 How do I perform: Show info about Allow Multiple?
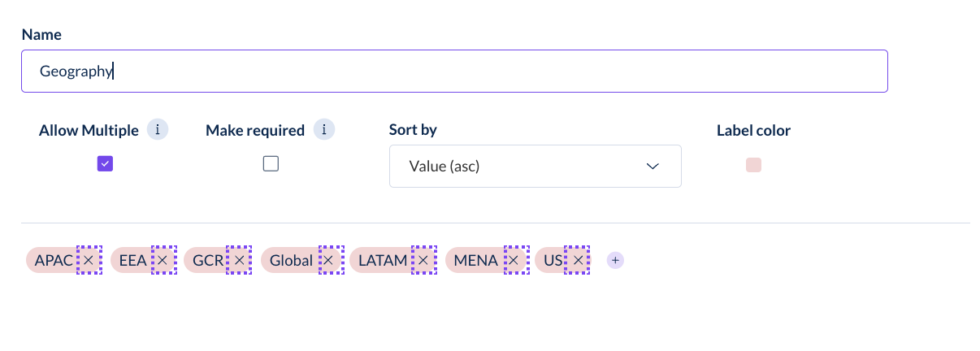pos(158,130)
